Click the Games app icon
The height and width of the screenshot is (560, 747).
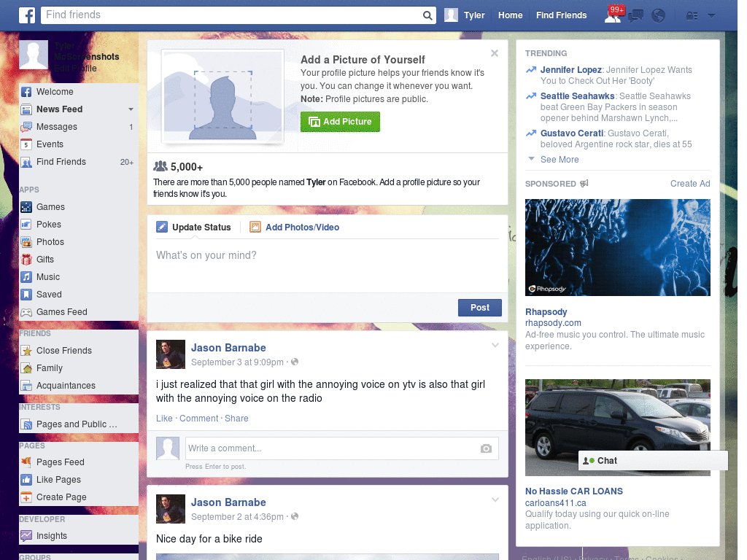click(26, 207)
